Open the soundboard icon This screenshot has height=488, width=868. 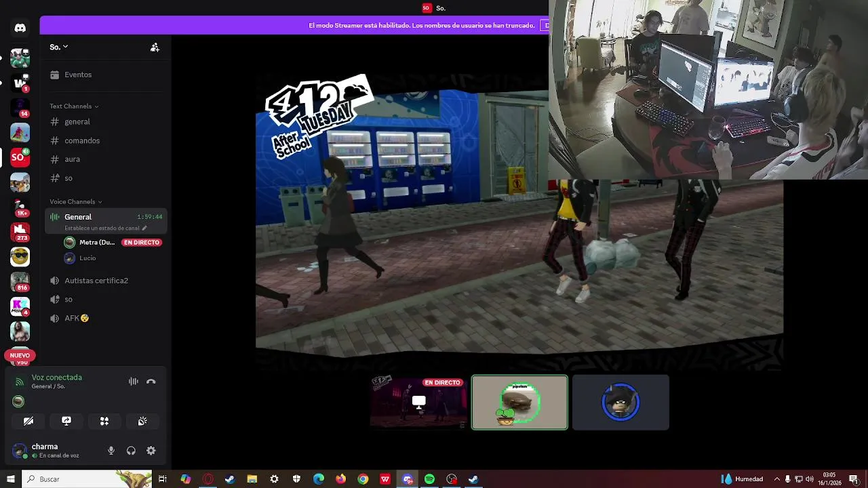pos(142,422)
